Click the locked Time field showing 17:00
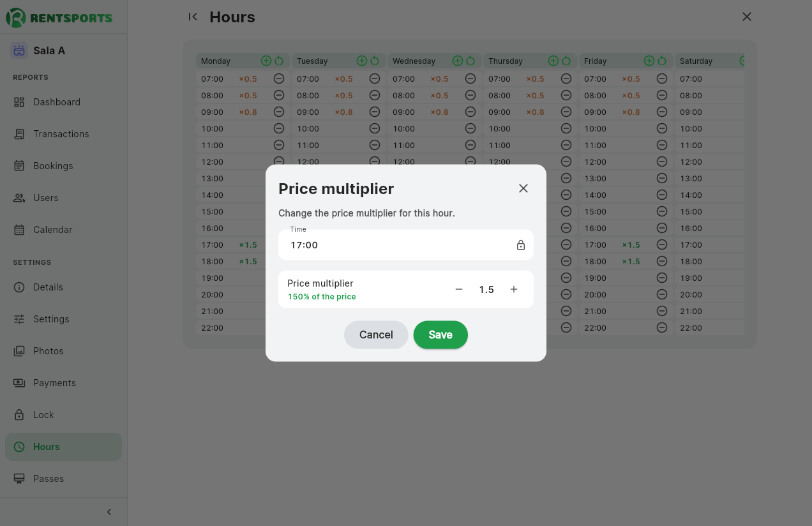812x526 pixels. pos(406,244)
